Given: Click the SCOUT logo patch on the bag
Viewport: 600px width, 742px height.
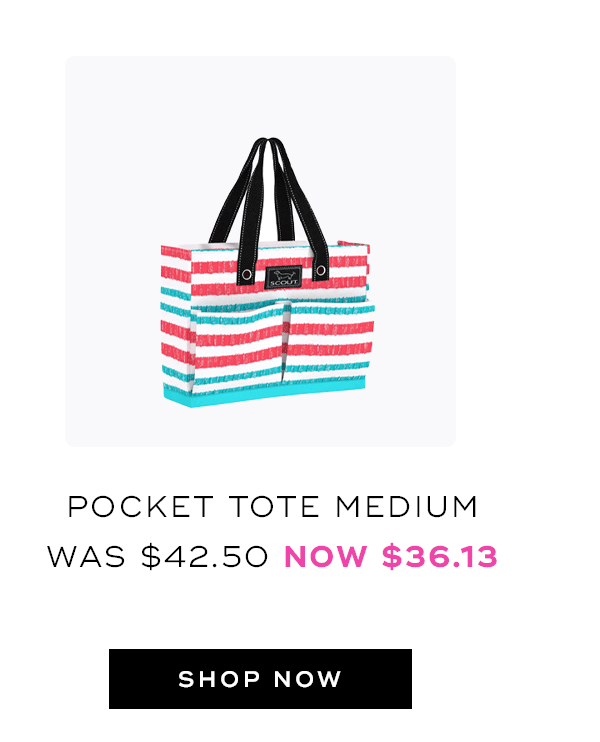Looking at the screenshot, I should click(x=283, y=277).
